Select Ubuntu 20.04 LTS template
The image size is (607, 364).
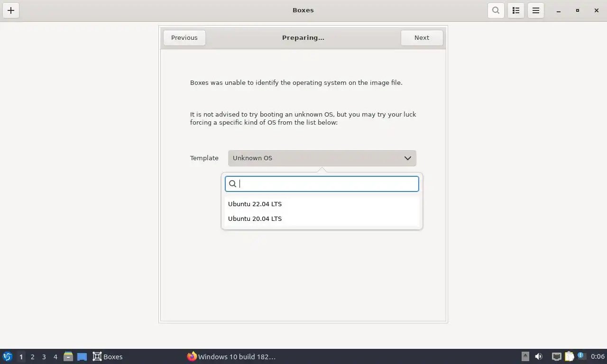tap(322, 218)
